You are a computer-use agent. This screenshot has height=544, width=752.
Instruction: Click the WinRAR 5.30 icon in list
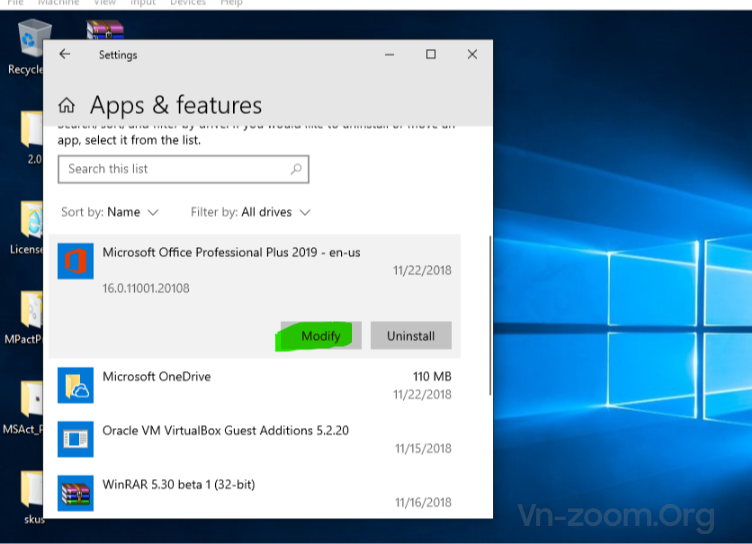[75, 493]
